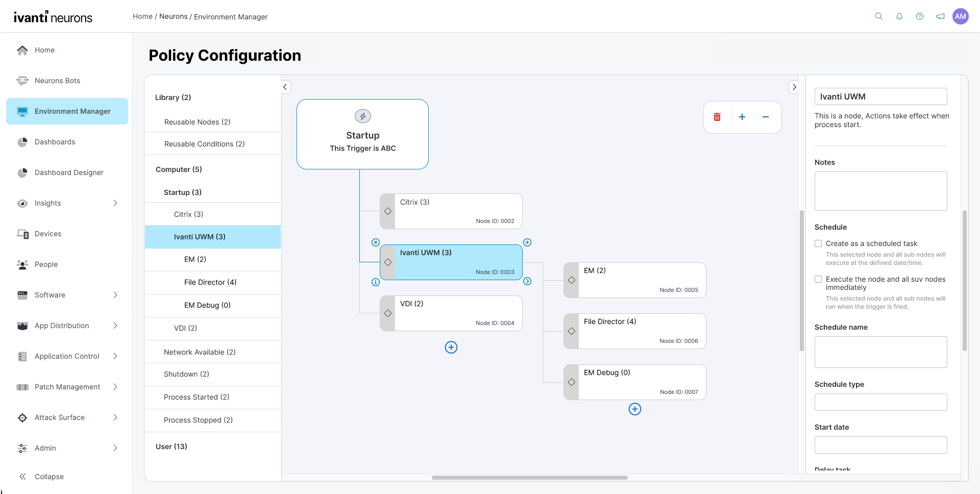Select the File Director (4) node on canvas
The height and width of the screenshot is (494, 980).
coord(635,331)
